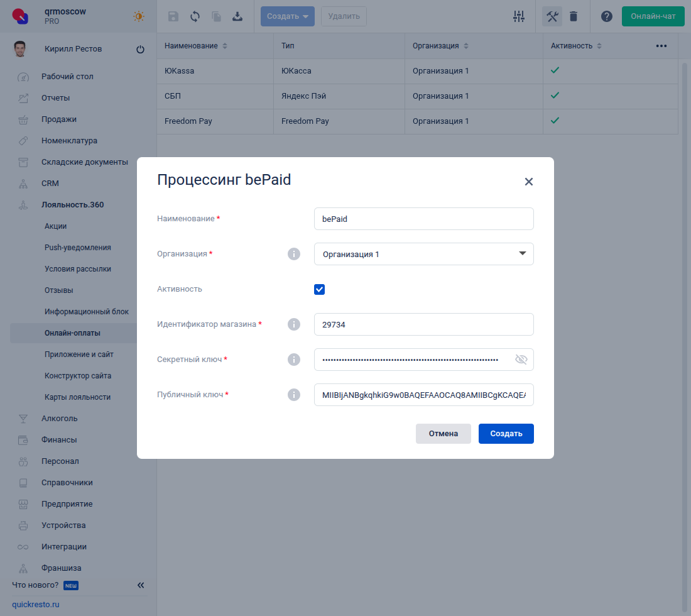Click the Яндекс Пэй type cell
This screenshot has height=616, width=691.
[303, 96]
